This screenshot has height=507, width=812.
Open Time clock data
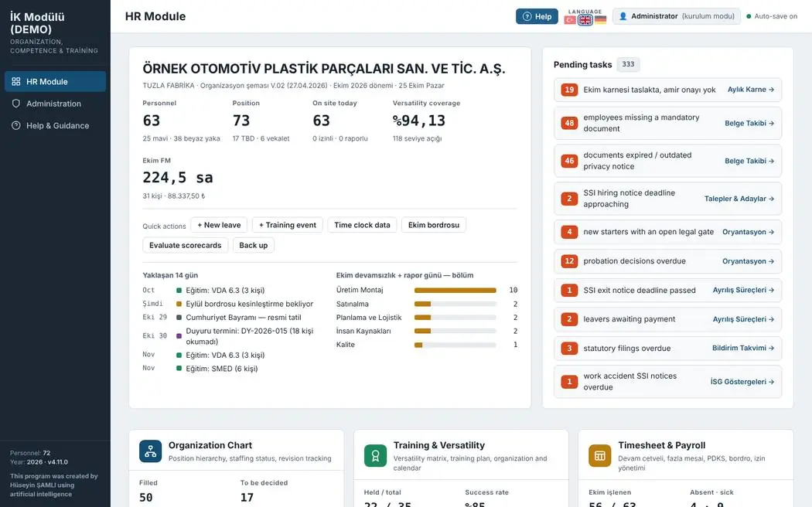[x=362, y=225]
